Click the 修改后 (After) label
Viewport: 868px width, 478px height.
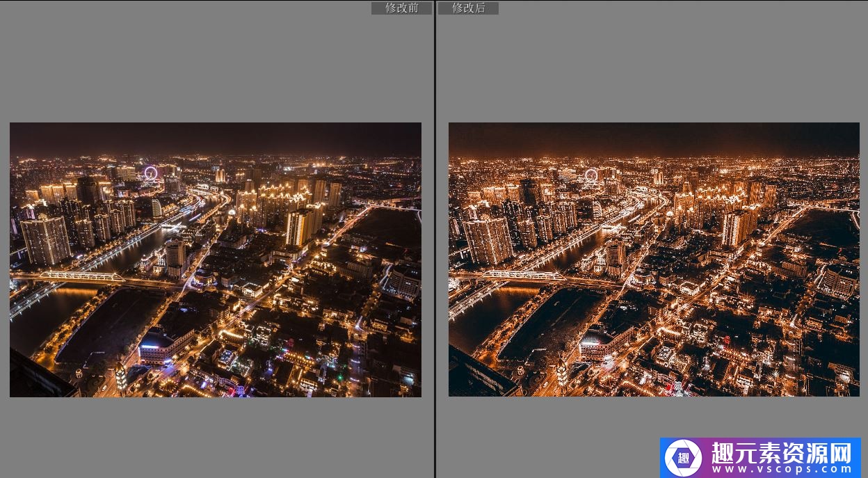click(468, 8)
